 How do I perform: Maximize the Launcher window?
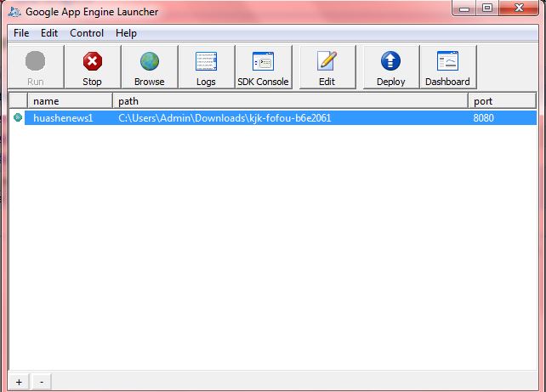(x=487, y=9)
